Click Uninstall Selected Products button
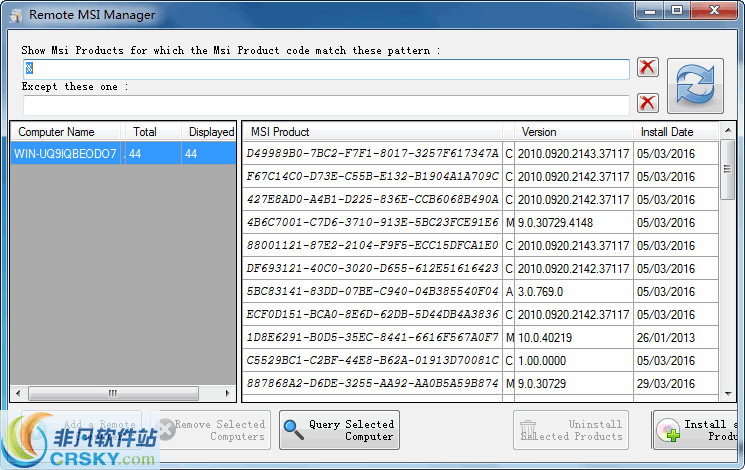 tap(571, 430)
